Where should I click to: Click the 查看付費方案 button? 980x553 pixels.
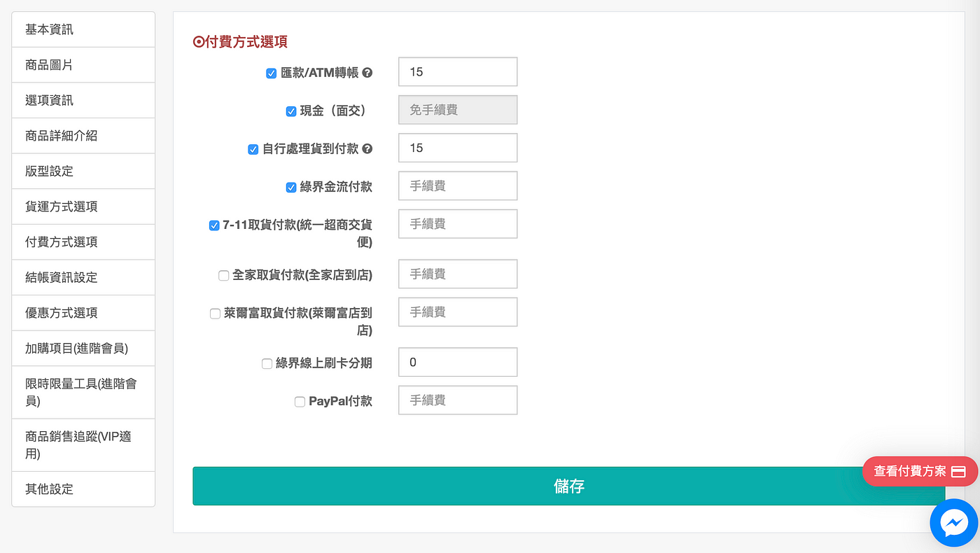click(920, 472)
